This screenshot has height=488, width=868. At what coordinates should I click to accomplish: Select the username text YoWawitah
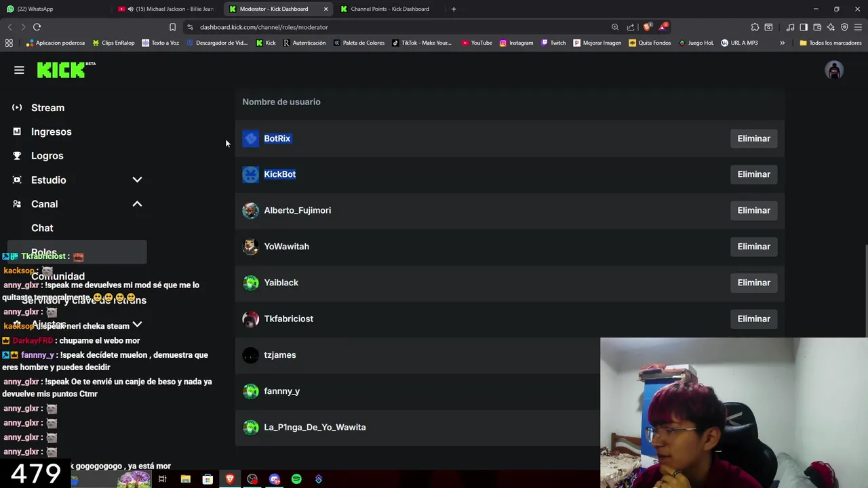click(x=286, y=247)
